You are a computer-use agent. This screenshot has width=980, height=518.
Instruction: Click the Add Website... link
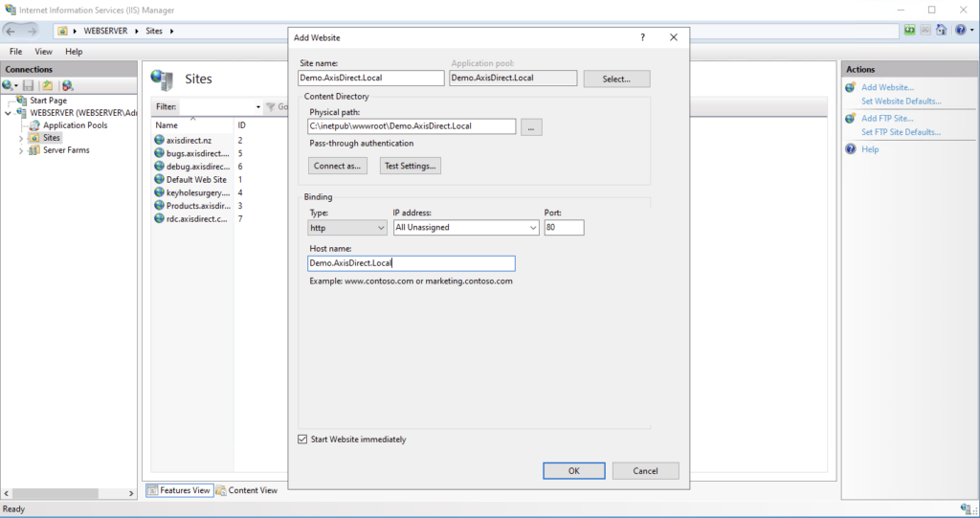coord(887,87)
